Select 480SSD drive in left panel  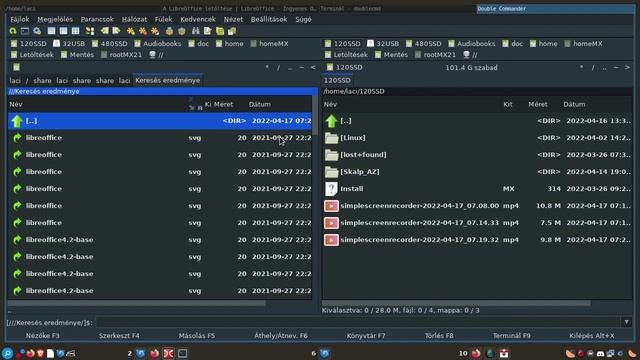coord(110,44)
